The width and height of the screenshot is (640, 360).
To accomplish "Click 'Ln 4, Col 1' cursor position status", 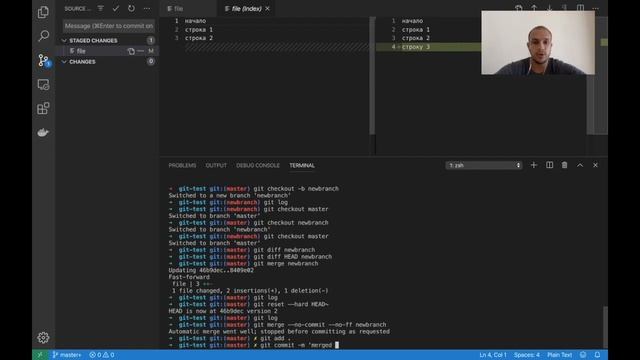I will pos(493,355).
